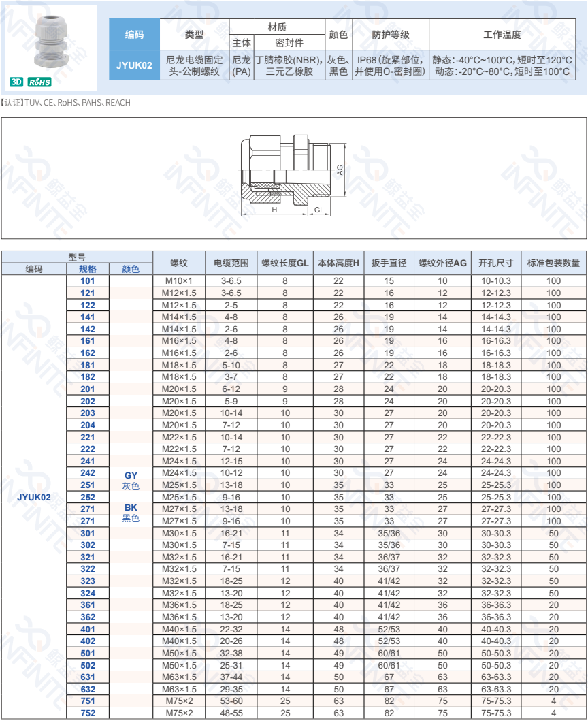
Task: Click the 螺纹长度GL column header
Action: click(284, 263)
